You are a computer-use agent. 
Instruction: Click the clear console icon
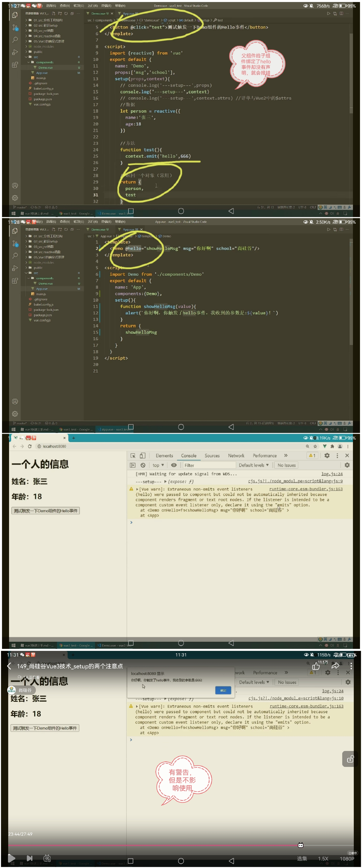coord(143,465)
